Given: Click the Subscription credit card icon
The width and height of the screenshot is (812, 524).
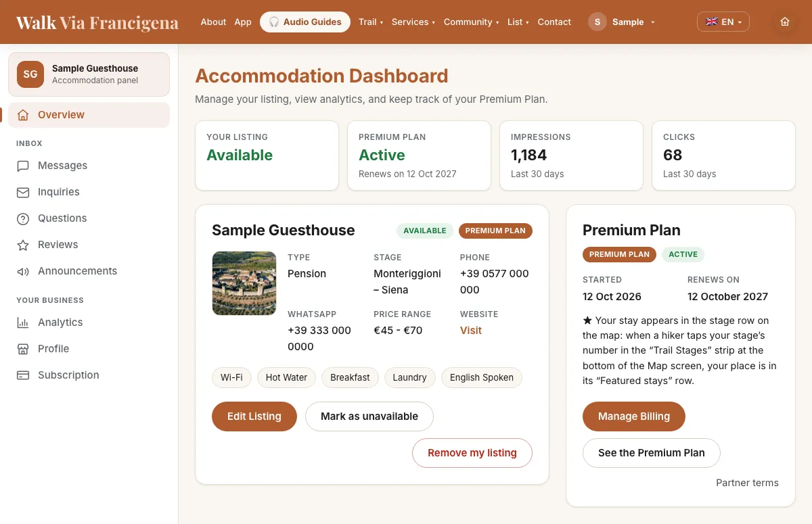Looking at the screenshot, I should [x=23, y=375].
